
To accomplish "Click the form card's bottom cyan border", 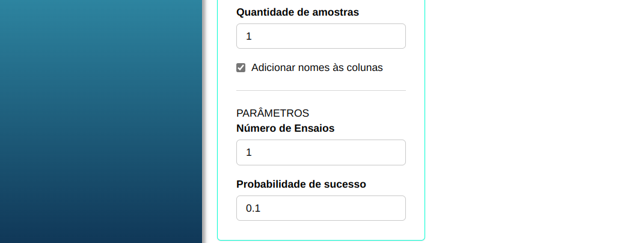I will point(320,240).
